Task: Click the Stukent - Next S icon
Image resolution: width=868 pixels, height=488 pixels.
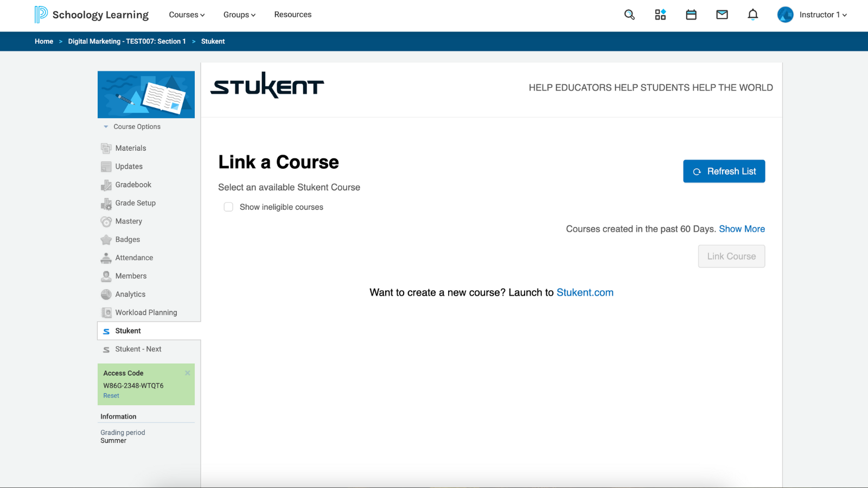Action: tap(106, 350)
